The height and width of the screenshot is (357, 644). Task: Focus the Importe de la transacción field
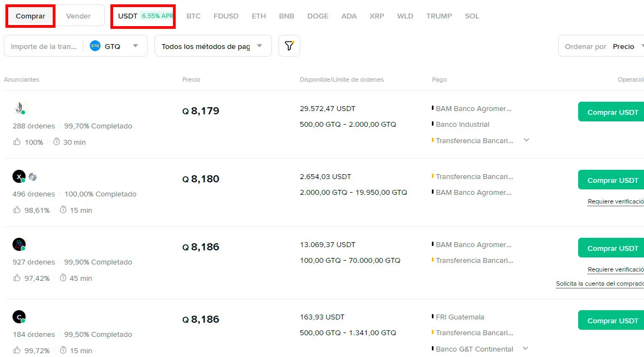(44, 46)
